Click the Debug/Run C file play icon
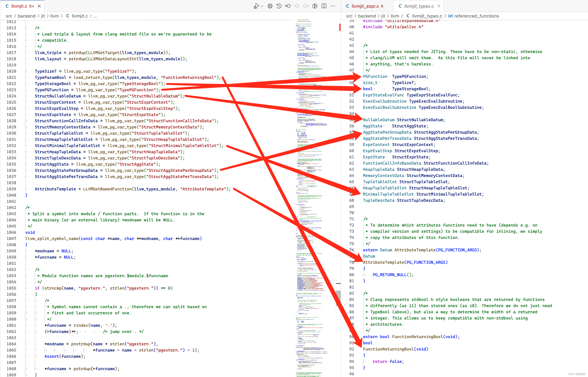 (256, 6)
